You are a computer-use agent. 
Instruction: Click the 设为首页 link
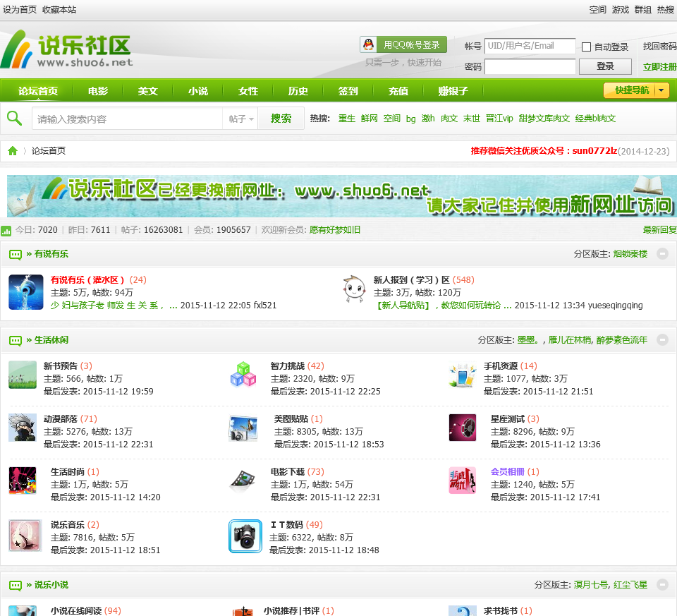click(x=20, y=9)
